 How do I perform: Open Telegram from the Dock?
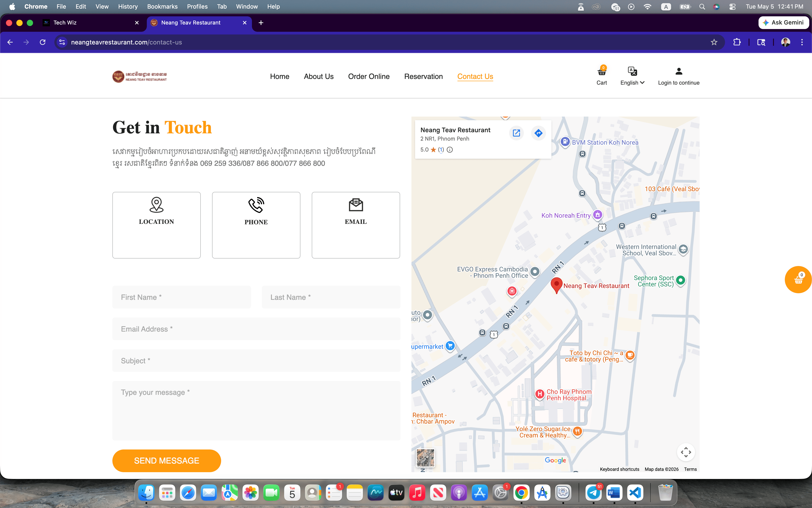coord(593,493)
